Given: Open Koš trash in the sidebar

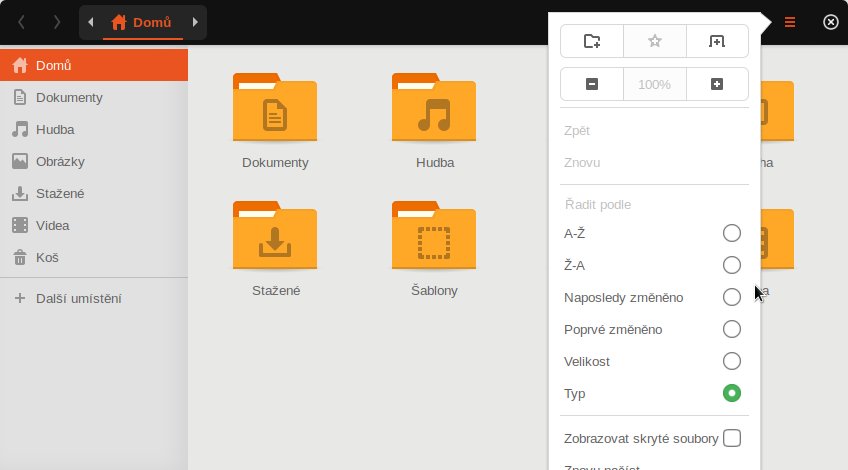Looking at the screenshot, I should [94, 257].
